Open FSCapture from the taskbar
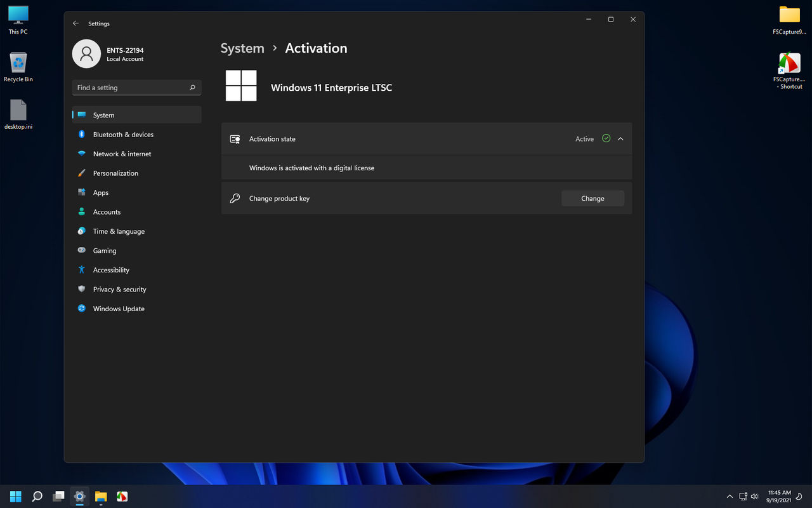This screenshot has height=508, width=812. [122, 496]
